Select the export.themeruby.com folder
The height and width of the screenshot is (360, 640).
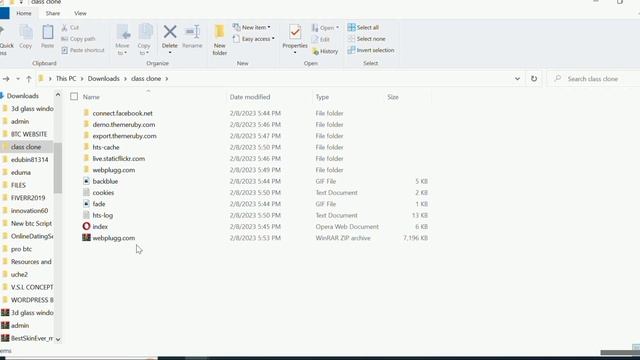124,136
